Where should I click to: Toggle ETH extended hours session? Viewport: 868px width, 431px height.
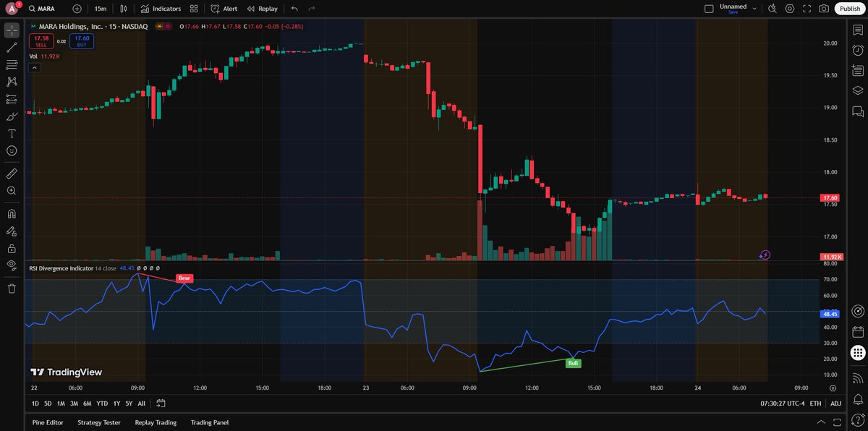(815, 403)
